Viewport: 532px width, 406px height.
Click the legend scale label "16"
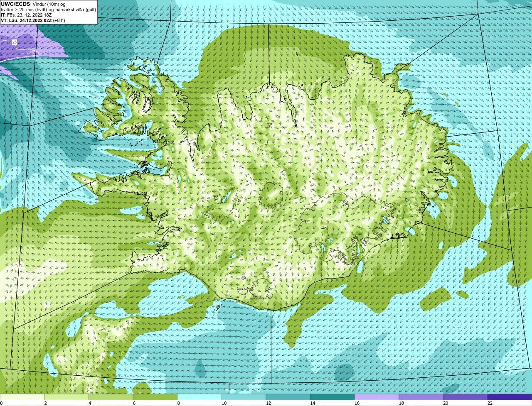click(x=357, y=403)
